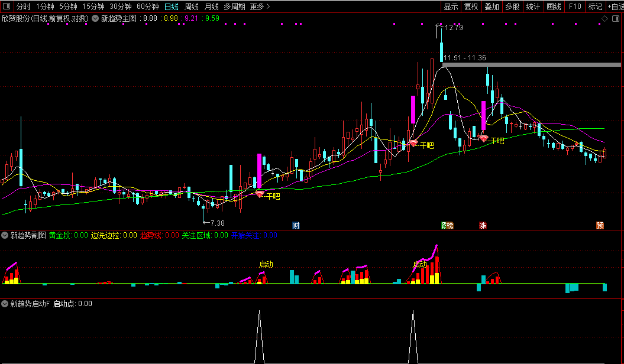Click the second 启动 label in sub-chart
624x364 pixels.
click(x=420, y=264)
